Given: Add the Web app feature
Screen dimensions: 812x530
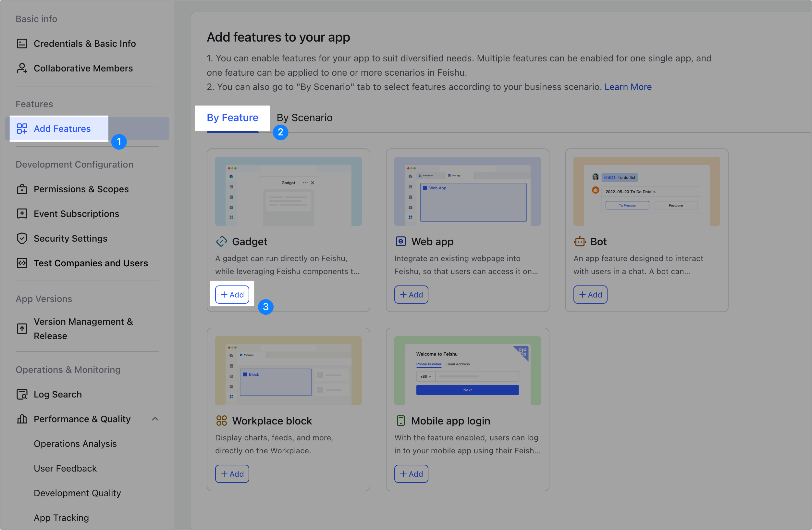Looking at the screenshot, I should 411,295.
